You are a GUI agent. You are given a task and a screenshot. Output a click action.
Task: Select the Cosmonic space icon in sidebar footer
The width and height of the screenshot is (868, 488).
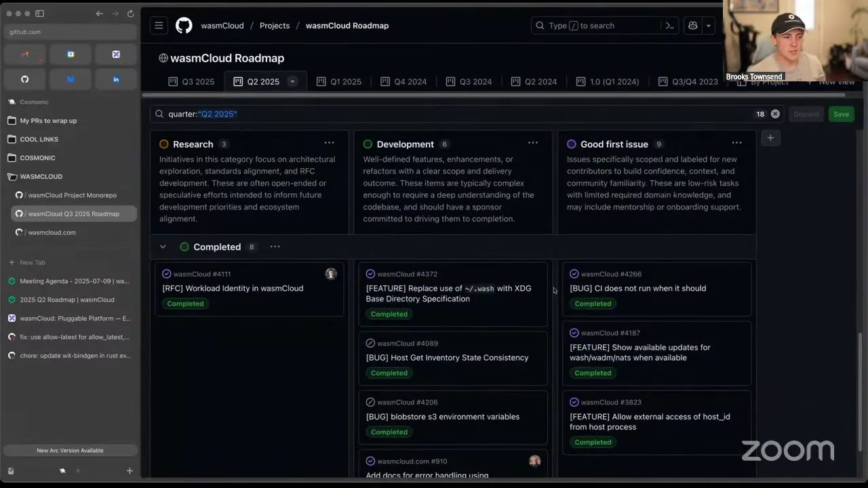tap(62, 470)
